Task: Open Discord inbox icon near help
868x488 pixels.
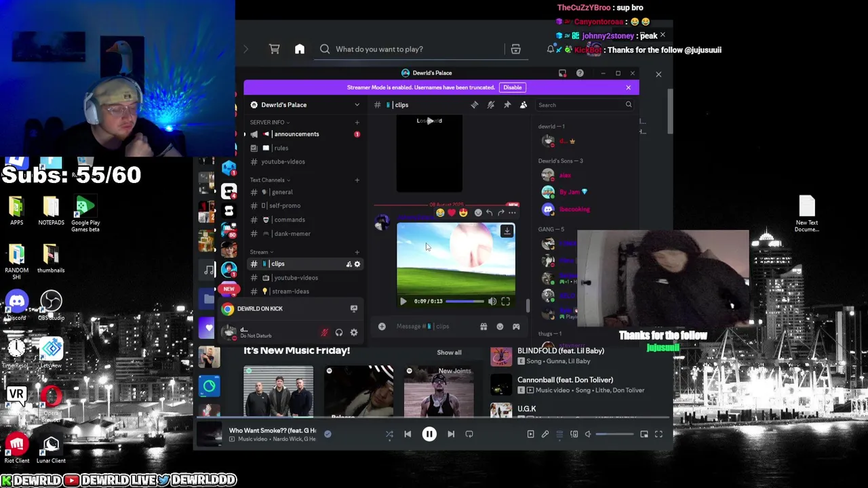Action: (562, 73)
